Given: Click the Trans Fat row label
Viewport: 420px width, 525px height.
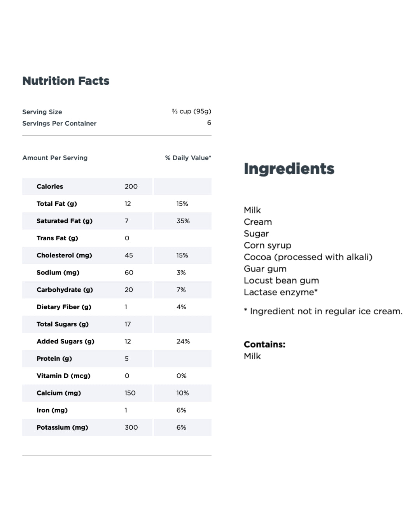Looking at the screenshot, I should 57,238.
